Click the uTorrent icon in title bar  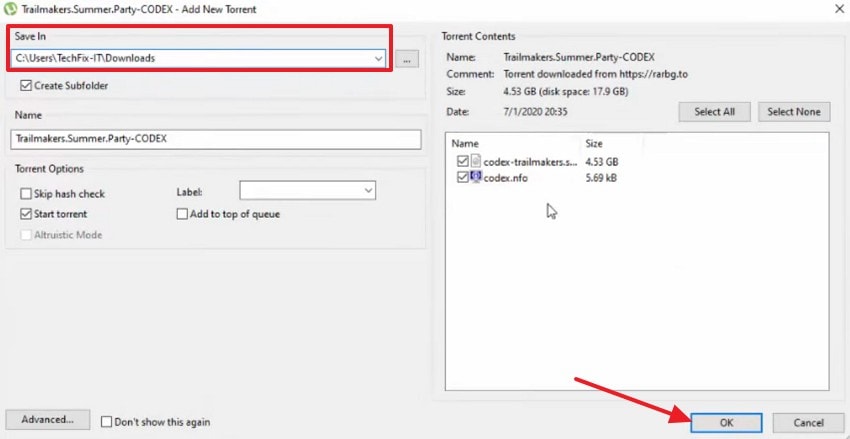pyautogui.click(x=10, y=9)
